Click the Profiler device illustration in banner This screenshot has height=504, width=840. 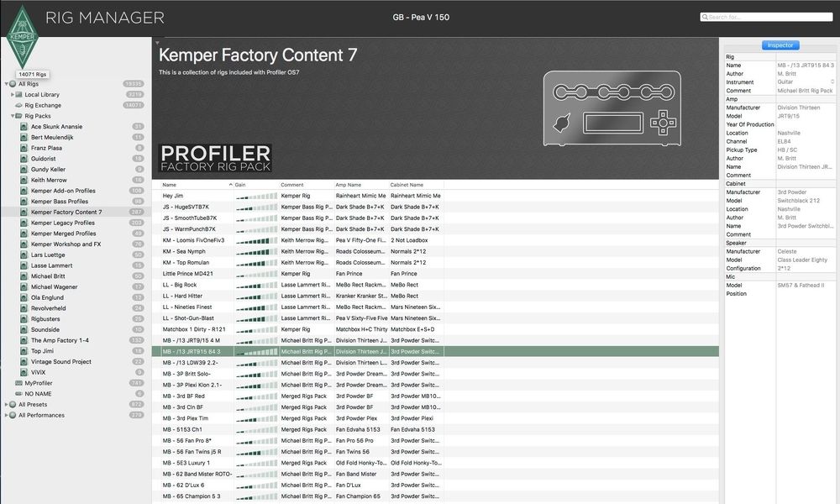pyautogui.click(x=612, y=108)
